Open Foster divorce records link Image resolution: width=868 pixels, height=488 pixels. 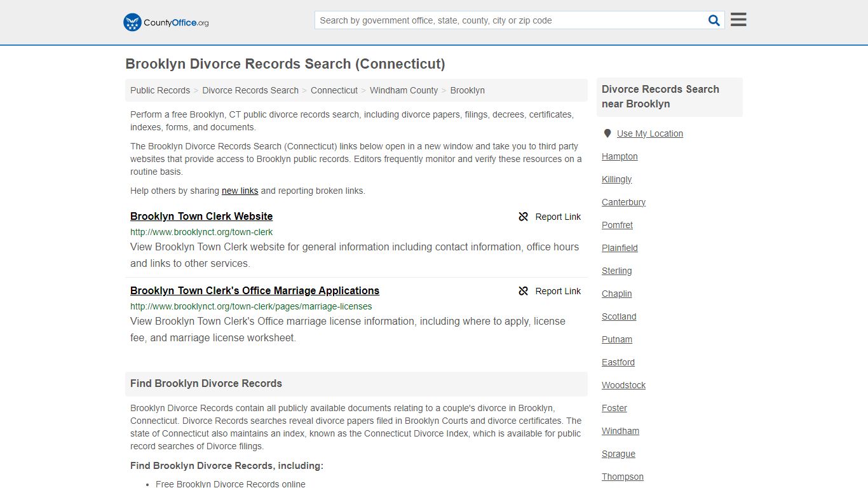click(x=614, y=408)
